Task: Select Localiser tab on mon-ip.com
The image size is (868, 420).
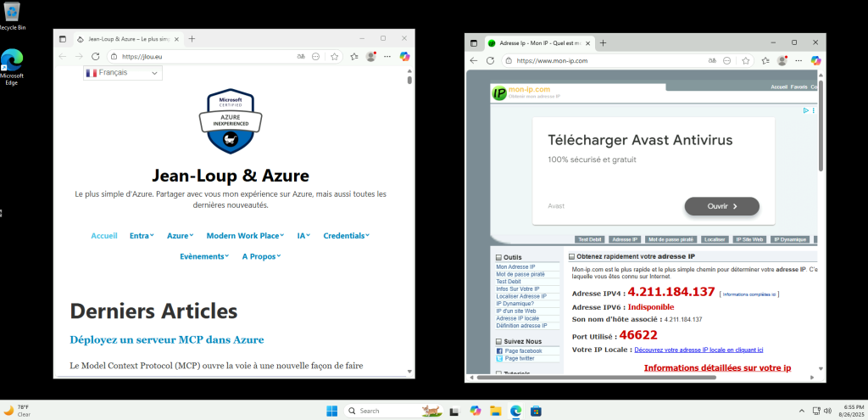Action: (x=714, y=239)
